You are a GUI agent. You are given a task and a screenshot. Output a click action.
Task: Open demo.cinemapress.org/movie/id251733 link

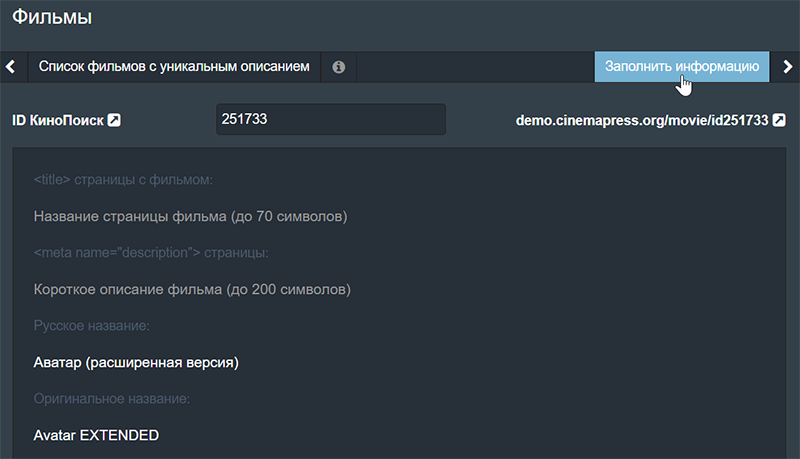tap(642, 120)
